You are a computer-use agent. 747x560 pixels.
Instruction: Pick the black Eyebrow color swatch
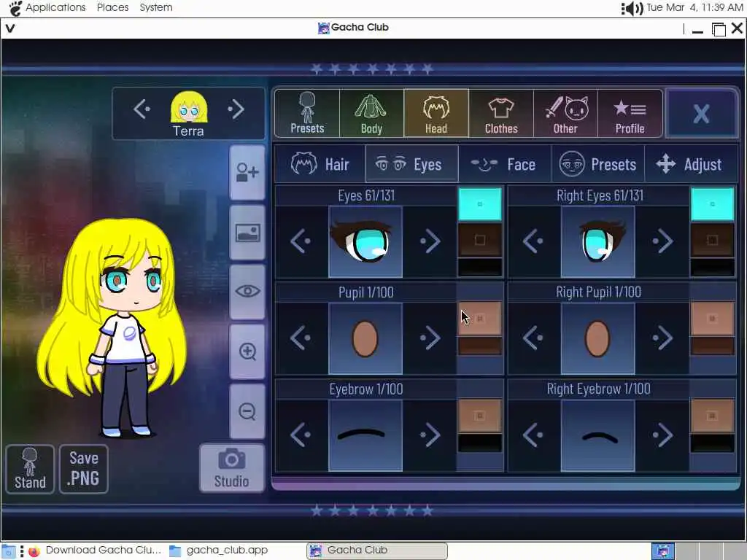point(480,443)
